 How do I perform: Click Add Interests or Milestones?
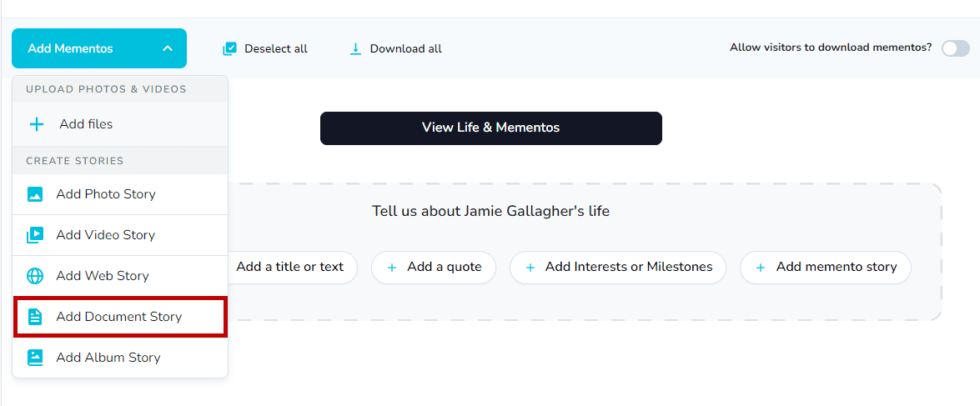[618, 268]
